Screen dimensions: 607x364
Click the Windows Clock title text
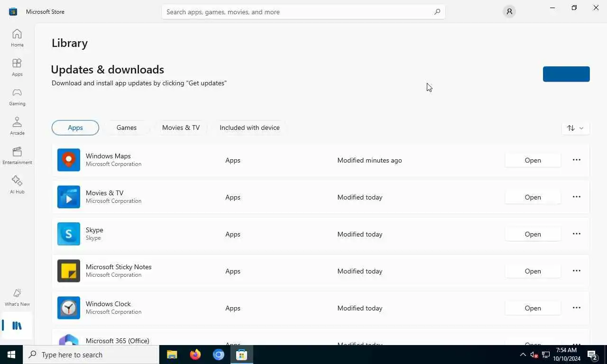pos(108,304)
